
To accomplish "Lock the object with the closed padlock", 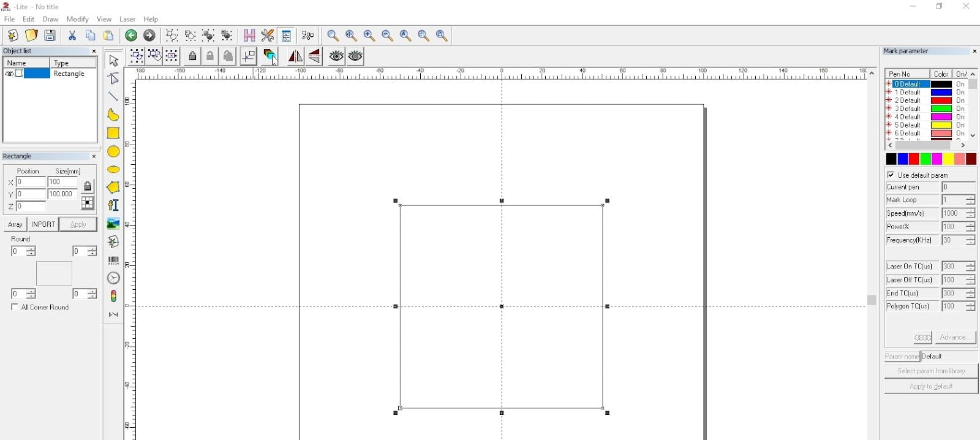I will 192,56.
